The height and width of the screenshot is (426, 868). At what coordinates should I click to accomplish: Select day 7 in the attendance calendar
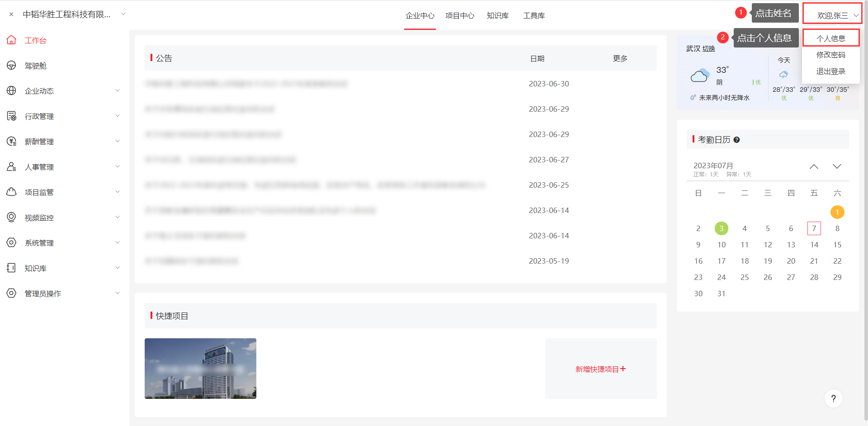pos(814,228)
